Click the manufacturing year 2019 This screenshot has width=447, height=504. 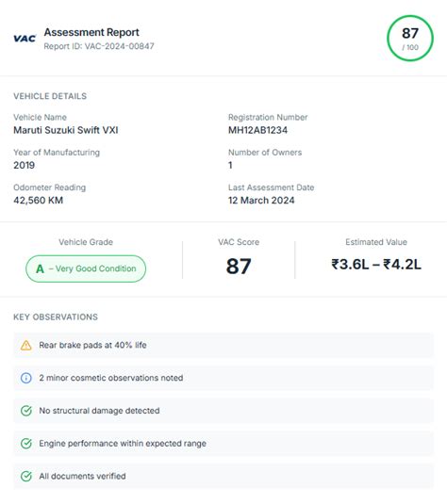(25, 165)
